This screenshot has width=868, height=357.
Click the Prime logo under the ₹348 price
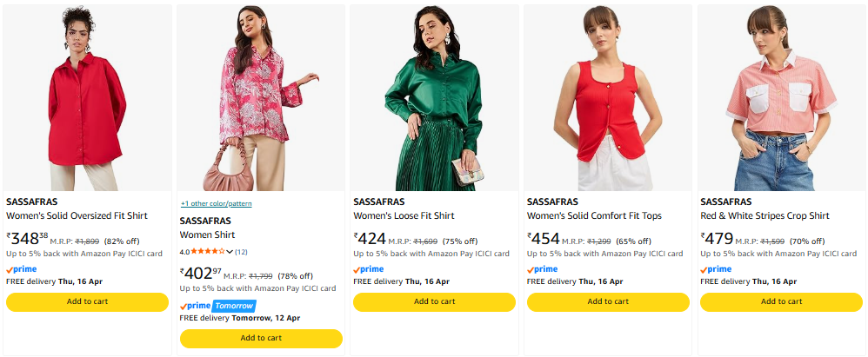pos(22,269)
